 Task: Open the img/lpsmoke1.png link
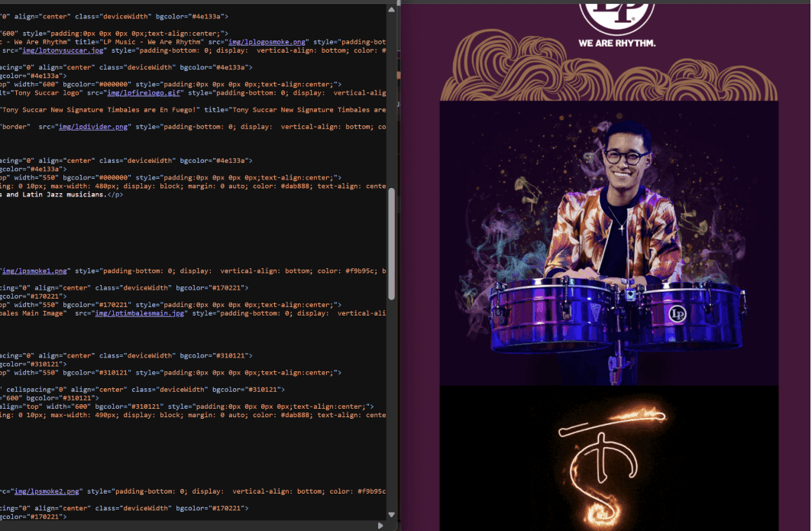tap(34, 270)
